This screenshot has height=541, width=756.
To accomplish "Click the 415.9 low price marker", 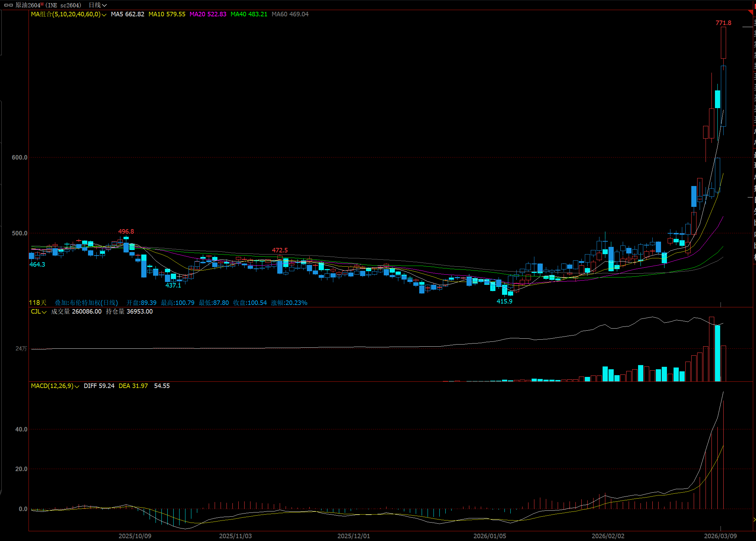I will coord(504,301).
